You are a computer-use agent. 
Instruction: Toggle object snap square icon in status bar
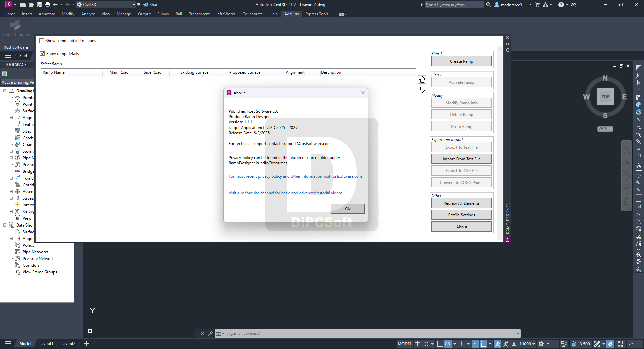point(483,344)
